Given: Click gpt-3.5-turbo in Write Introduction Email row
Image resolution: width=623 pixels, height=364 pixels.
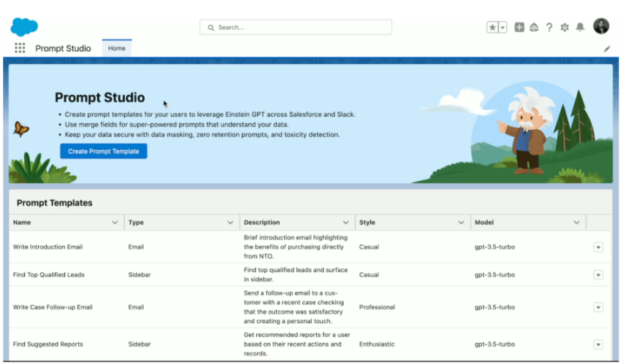Looking at the screenshot, I should pos(494,247).
